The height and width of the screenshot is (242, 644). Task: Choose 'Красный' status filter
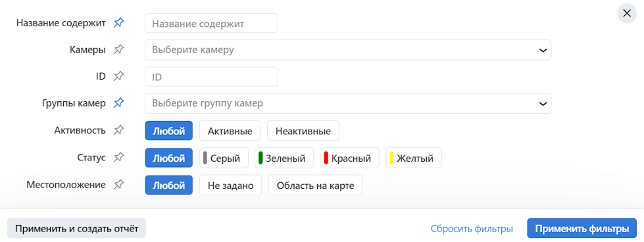point(350,158)
